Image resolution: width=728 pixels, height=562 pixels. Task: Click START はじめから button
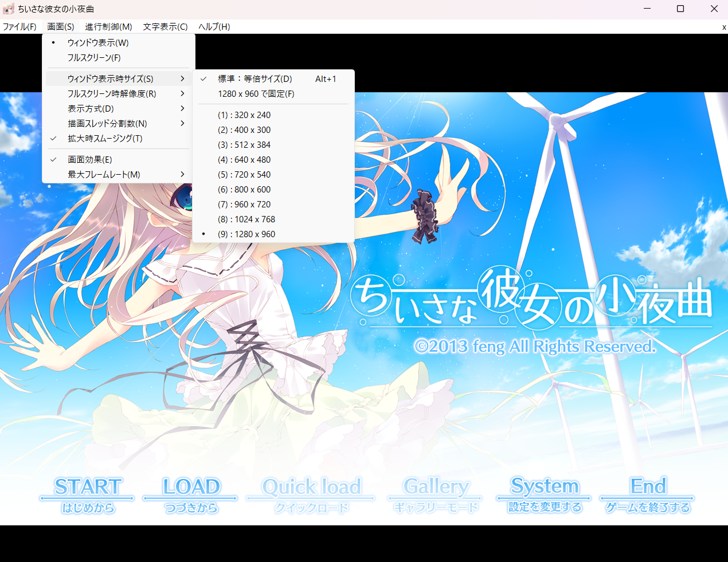click(x=88, y=496)
